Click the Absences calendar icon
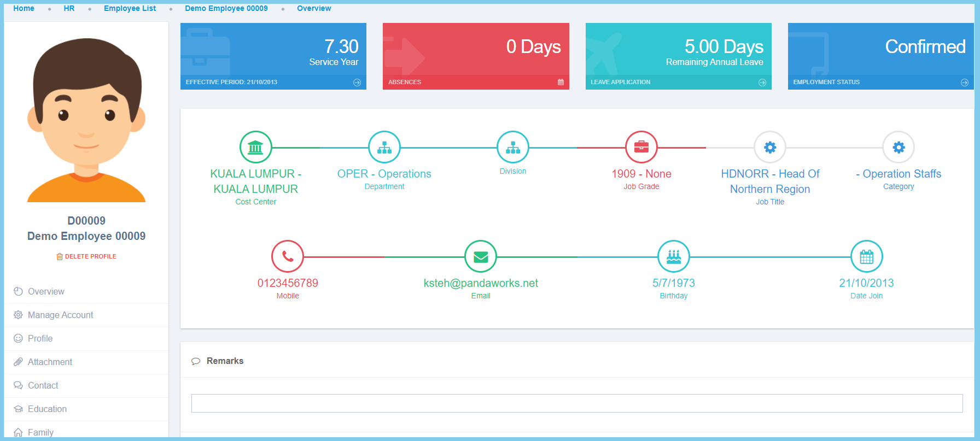This screenshot has height=441, width=980. tap(561, 83)
